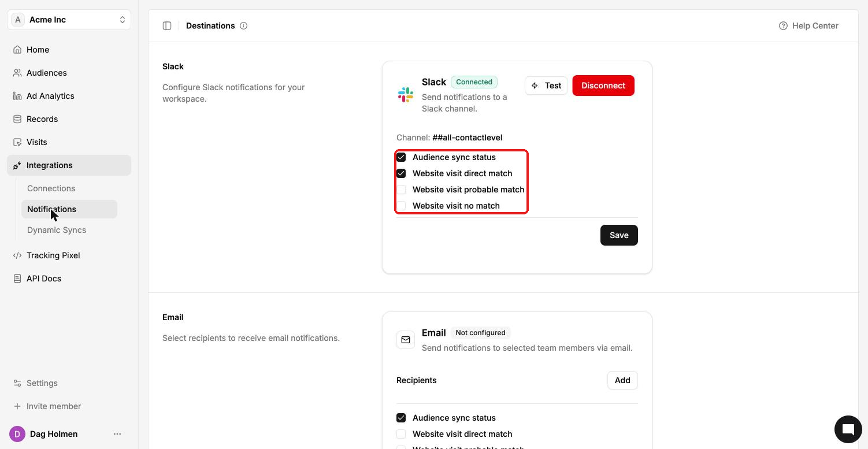This screenshot has height=449, width=868.
Task: Click the Integrations plug icon
Action: click(17, 165)
